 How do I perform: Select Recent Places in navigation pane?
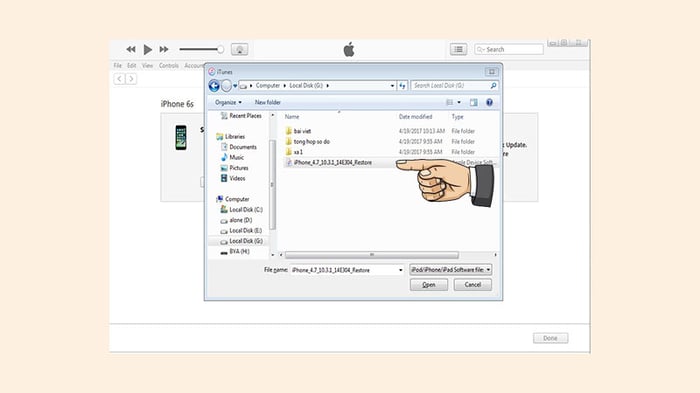click(241, 116)
